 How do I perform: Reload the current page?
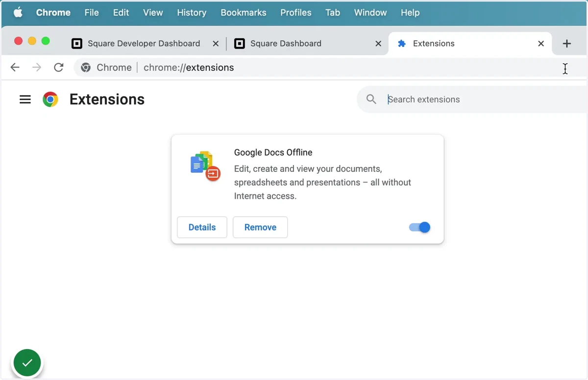59,68
